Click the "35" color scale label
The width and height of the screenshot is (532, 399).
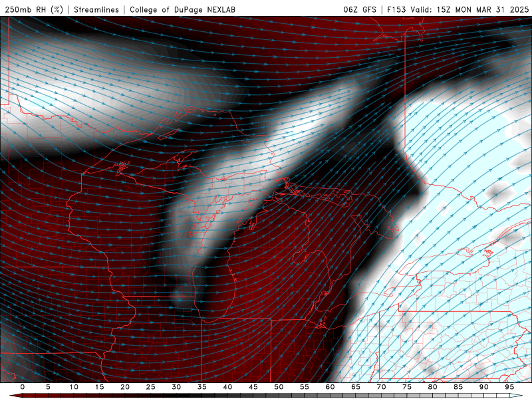(202, 387)
